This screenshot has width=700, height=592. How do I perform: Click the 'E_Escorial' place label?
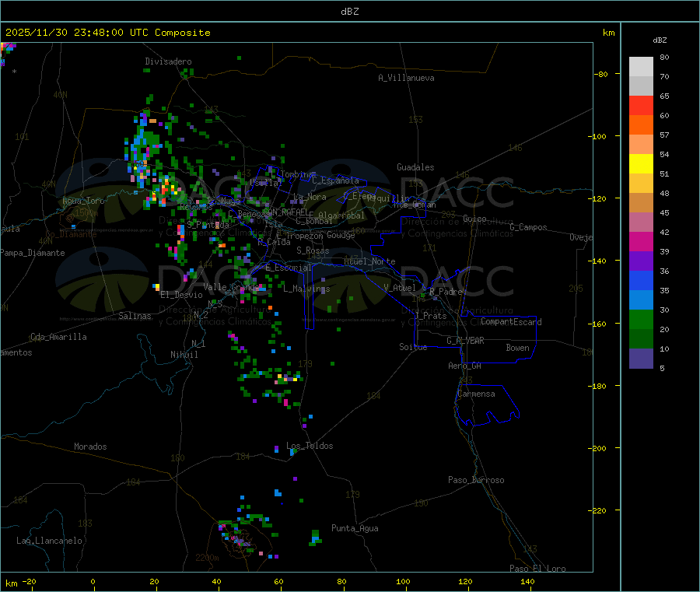click(x=289, y=268)
